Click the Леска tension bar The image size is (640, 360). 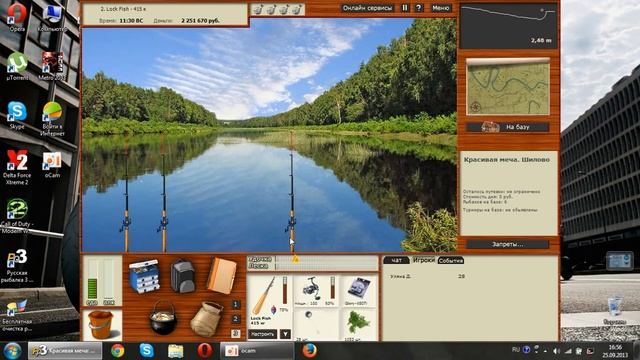tap(327, 266)
